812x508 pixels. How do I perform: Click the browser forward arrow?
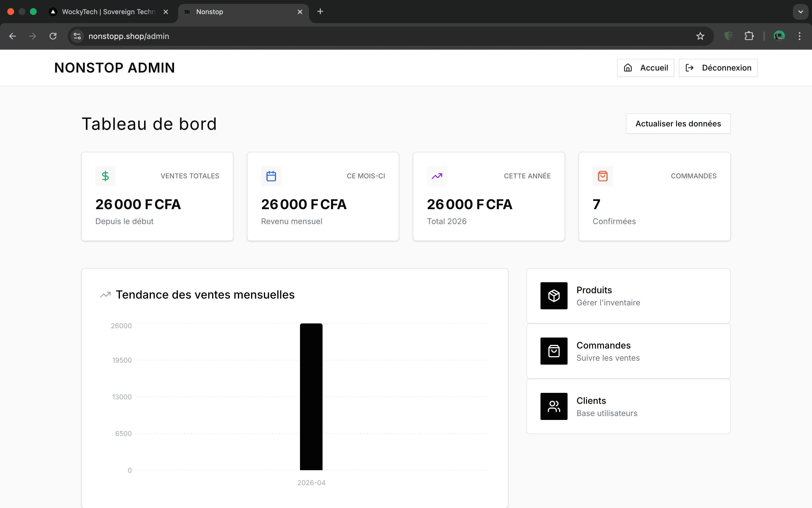tap(32, 36)
